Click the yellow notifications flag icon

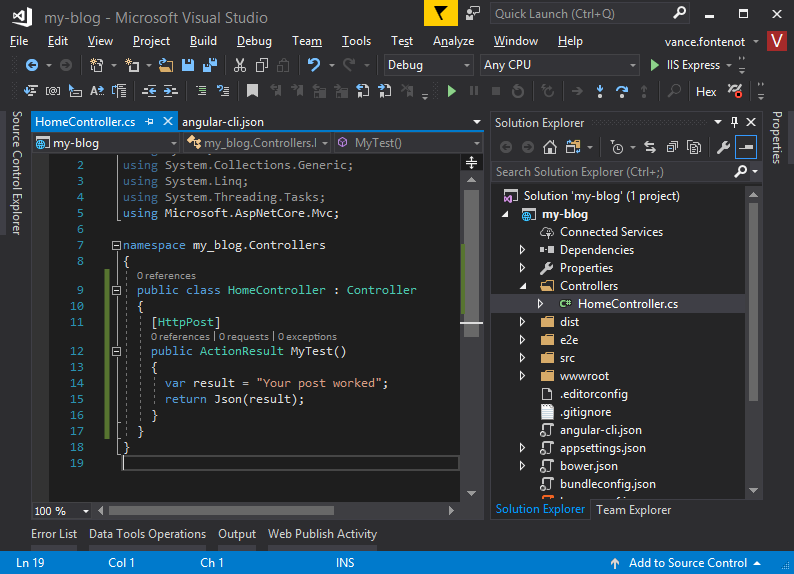pyautogui.click(x=441, y=13)
